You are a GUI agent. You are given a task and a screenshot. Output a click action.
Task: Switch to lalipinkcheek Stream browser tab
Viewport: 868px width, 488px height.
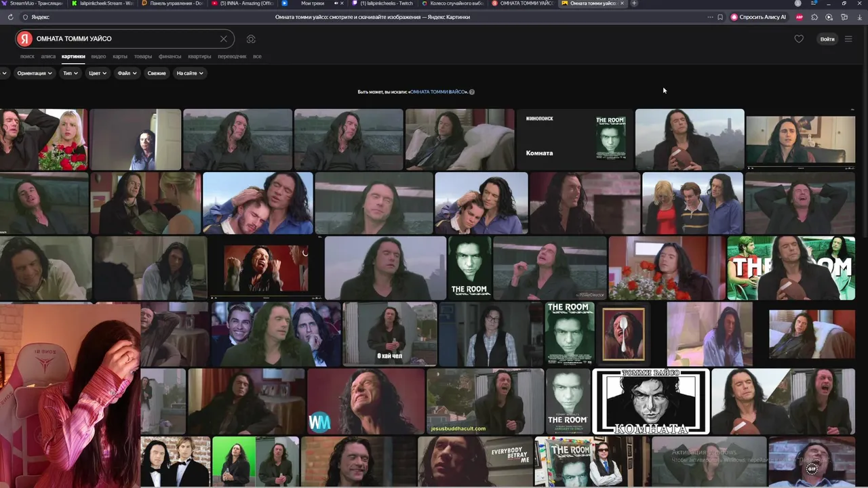(102, 3)
